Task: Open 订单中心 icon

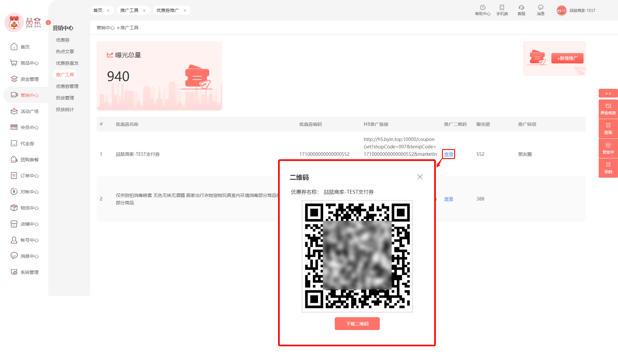Action: [14, 175]
